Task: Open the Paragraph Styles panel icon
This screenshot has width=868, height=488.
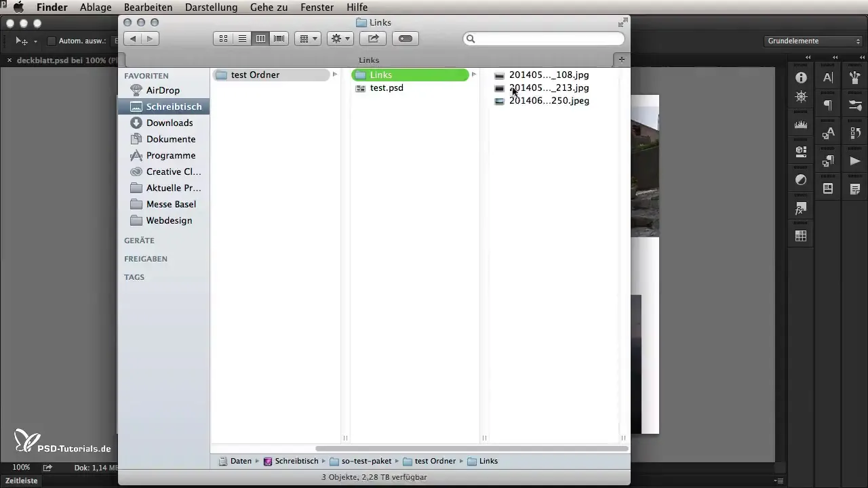Action: click(x=828, y=161)
